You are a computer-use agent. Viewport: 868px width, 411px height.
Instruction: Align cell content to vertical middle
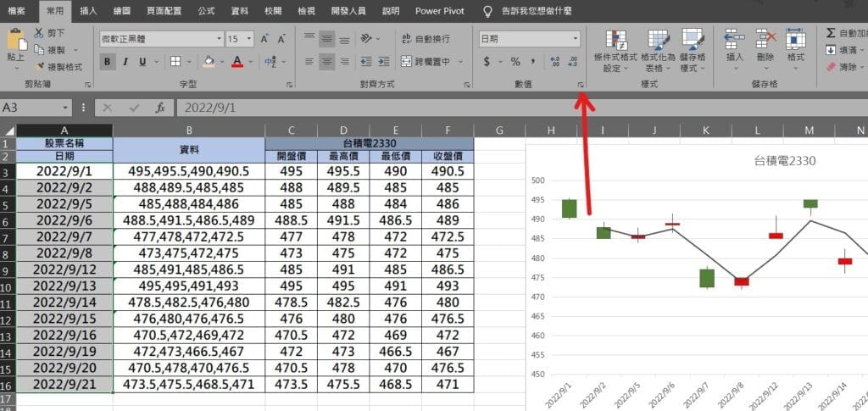327,39
